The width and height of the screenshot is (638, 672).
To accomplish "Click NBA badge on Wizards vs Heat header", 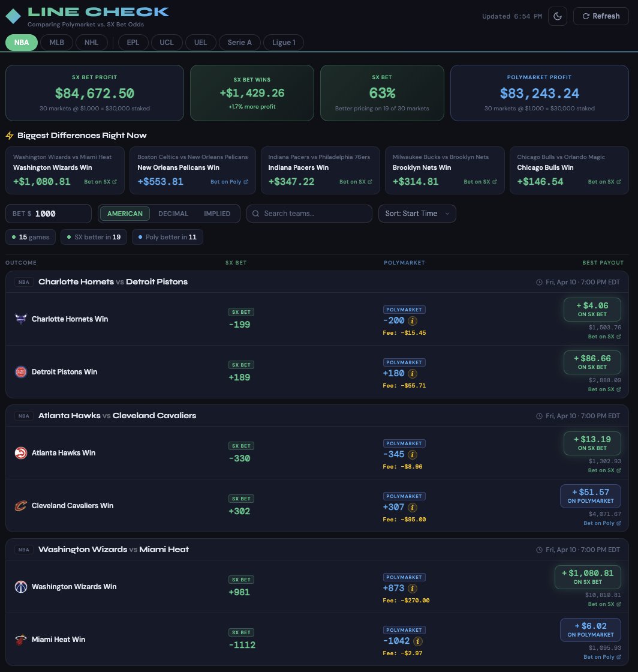I will 24,550.
